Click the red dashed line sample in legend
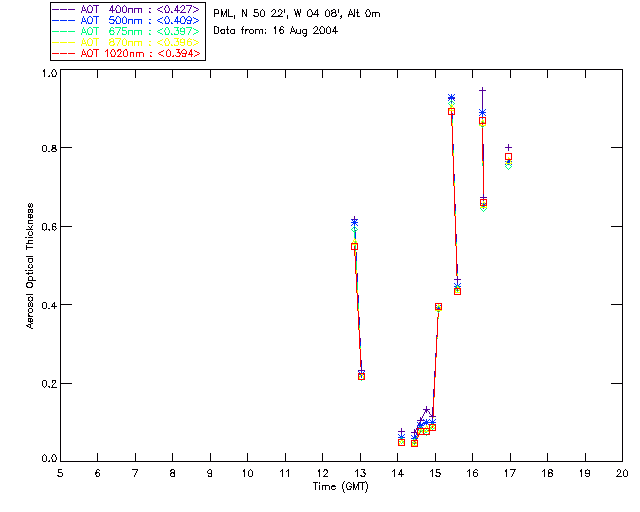 click(x=64, y=53)
